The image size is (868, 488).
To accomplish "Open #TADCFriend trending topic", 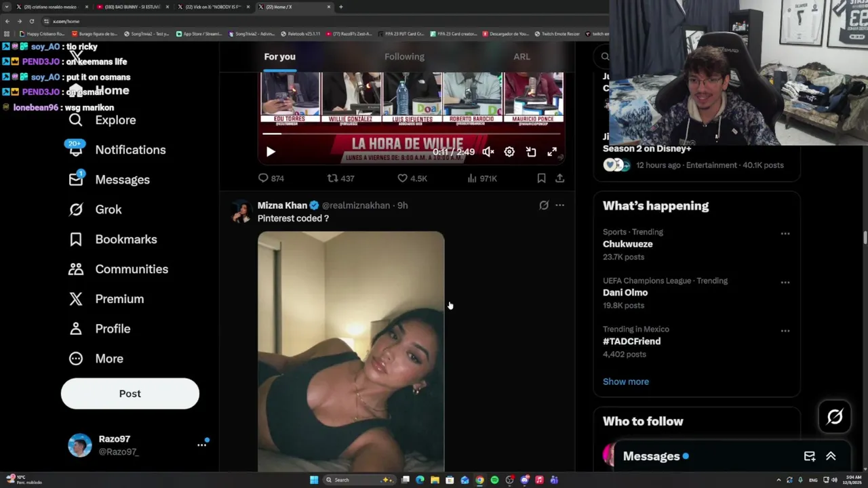I will [631, 342].
